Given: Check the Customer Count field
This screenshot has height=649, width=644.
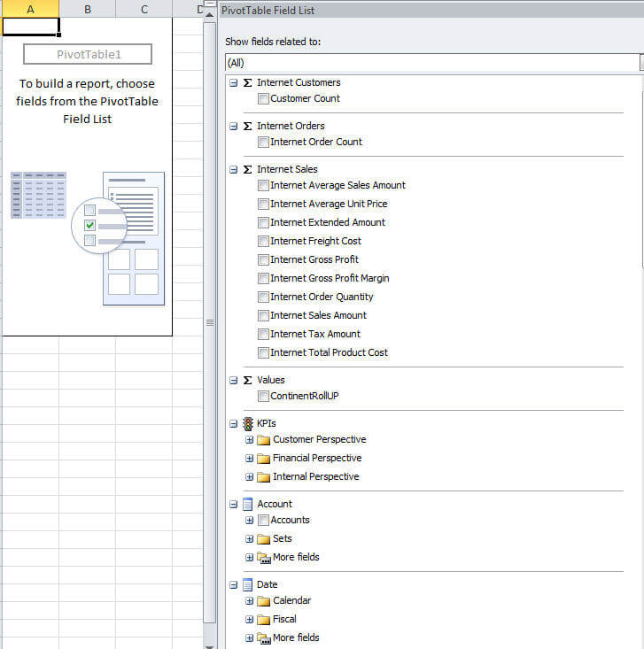Looking at the screenshot, I should coord(263,99).
